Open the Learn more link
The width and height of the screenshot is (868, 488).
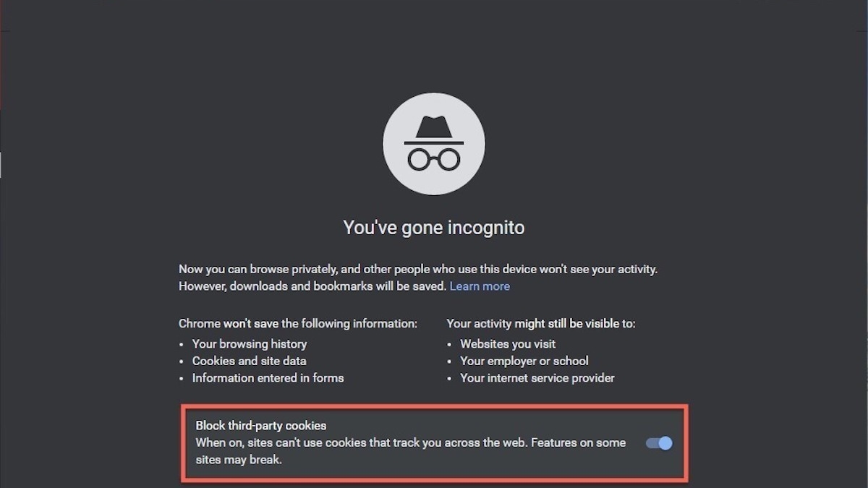click(480, 286)
